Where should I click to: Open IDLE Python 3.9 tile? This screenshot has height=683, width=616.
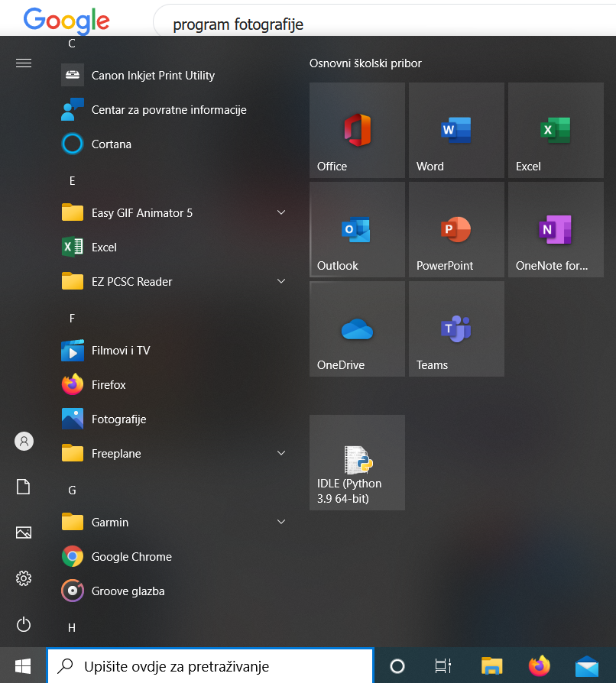[357, 463]
